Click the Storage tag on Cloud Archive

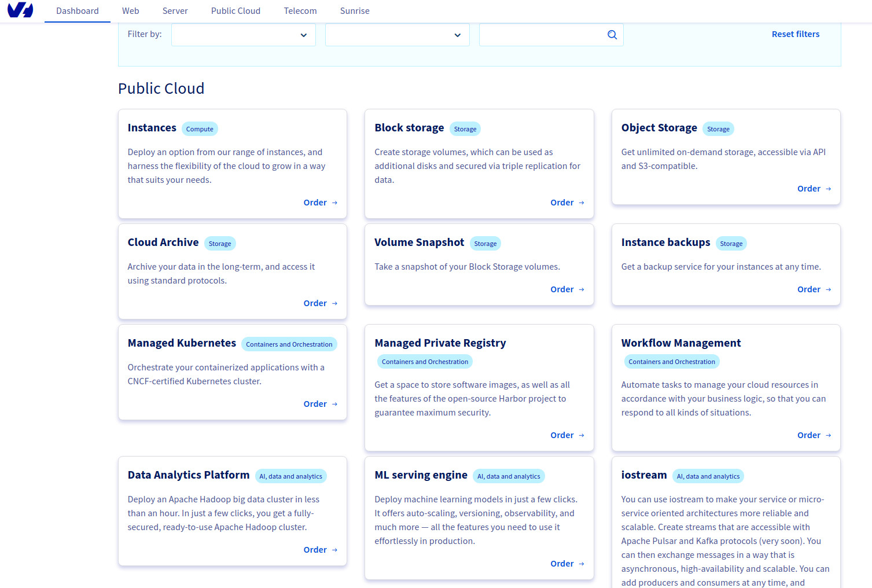(220, 244)
